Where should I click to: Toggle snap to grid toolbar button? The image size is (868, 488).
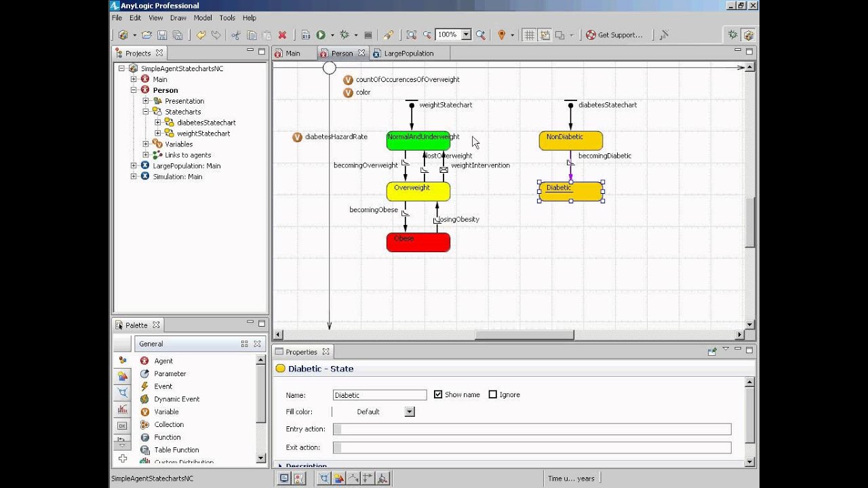tap(545, 35)
